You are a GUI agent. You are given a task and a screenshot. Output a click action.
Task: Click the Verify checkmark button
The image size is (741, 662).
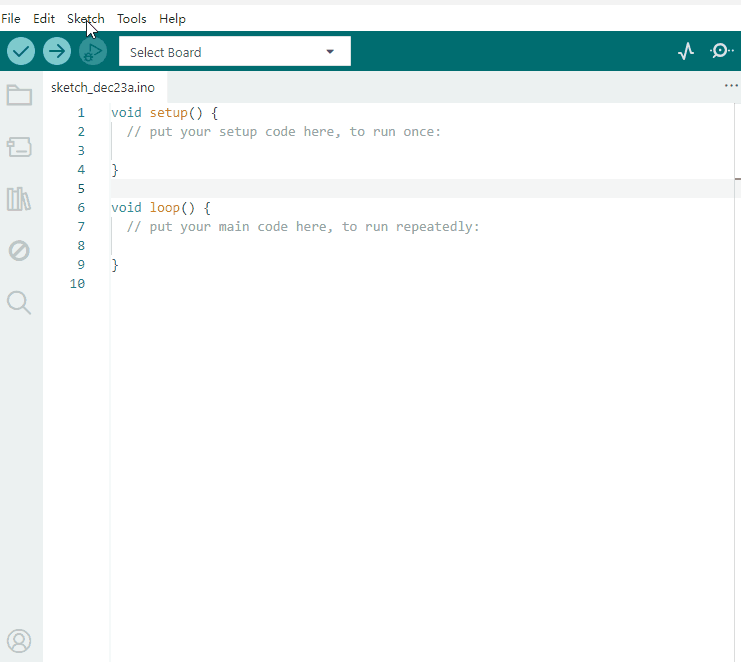tap(21, 51)
